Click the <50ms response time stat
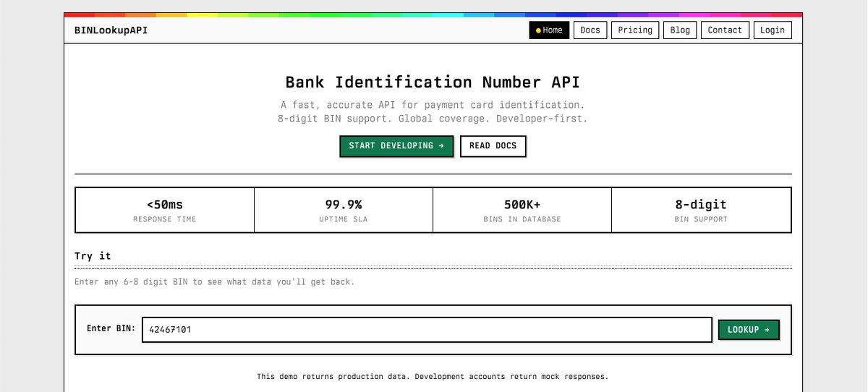 [165, 210]
